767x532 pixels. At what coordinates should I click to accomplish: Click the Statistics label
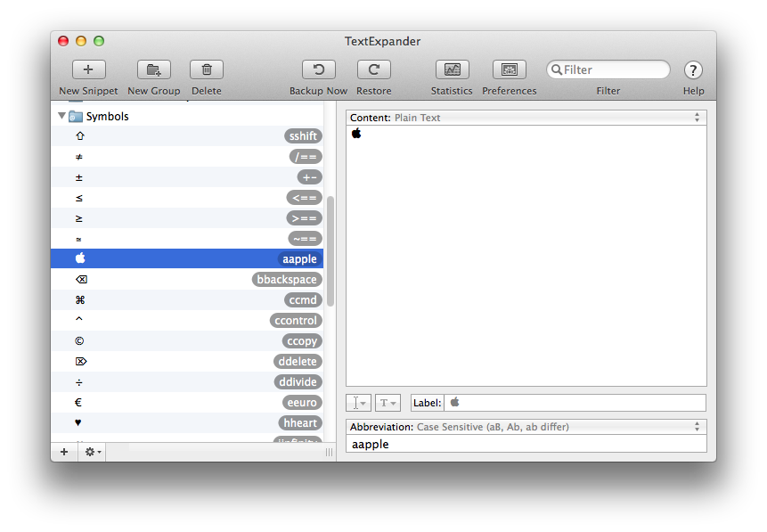tap(452, 91)
